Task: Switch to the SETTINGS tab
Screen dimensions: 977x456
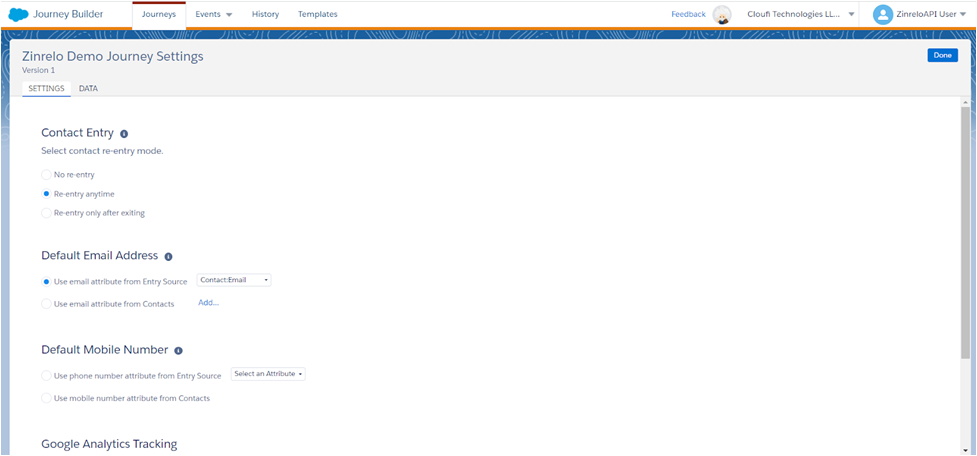Action: coord(47,88)
